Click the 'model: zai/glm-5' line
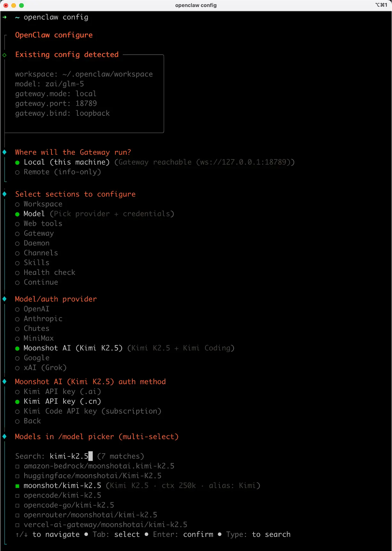Viewport: 392px width, 551px height. [49, 84]
